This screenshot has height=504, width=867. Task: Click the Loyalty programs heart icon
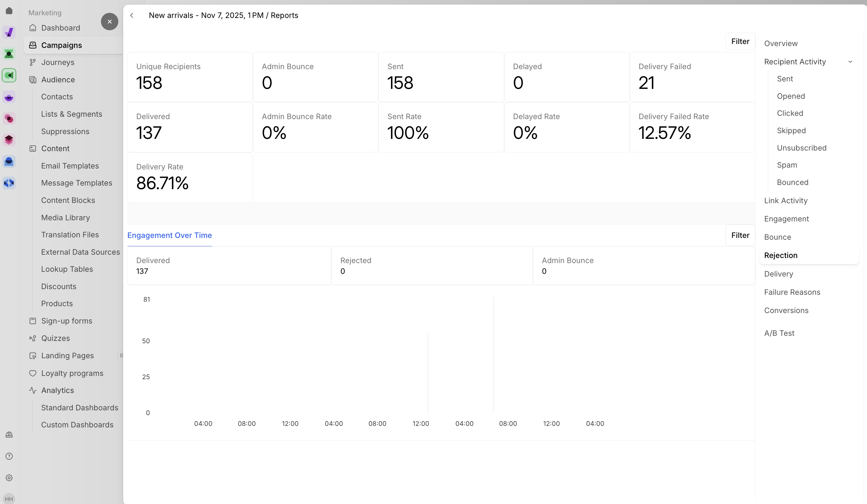tap(33, 373)
